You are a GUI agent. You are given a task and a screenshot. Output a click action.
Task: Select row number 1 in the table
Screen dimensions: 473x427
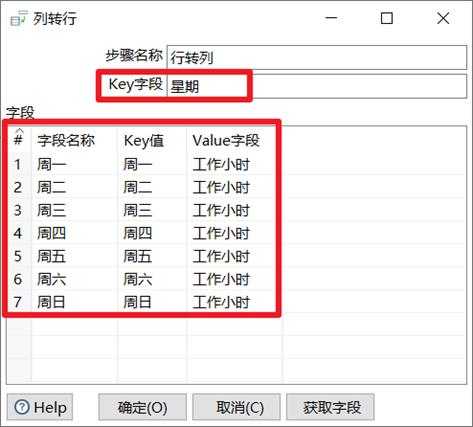[19, 164]
